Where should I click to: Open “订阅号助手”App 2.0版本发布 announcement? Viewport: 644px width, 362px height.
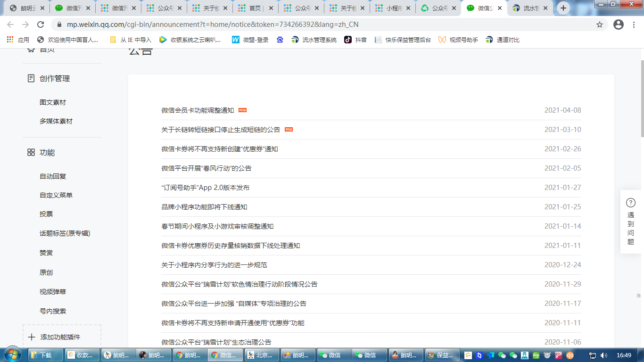(205, 188)
